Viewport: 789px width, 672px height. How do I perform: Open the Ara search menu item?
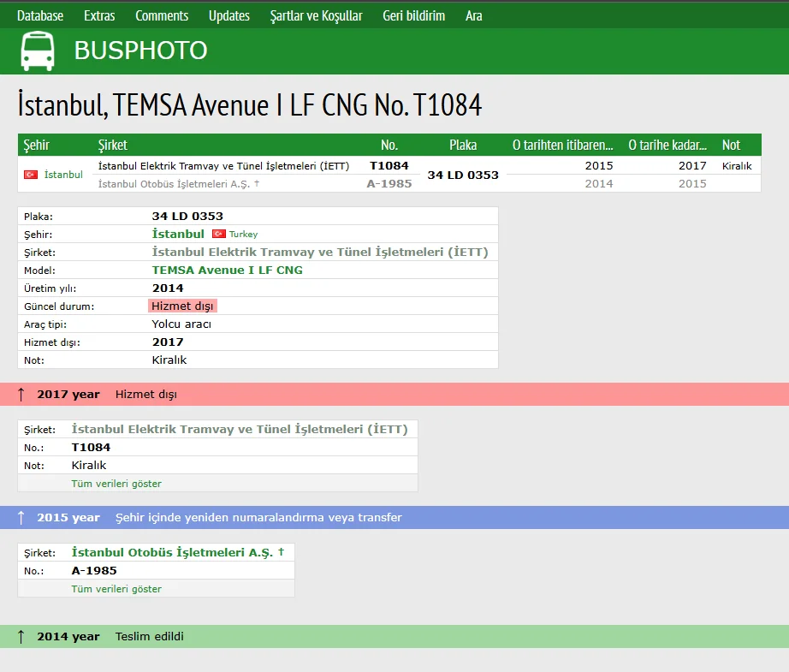click(474, 15)
